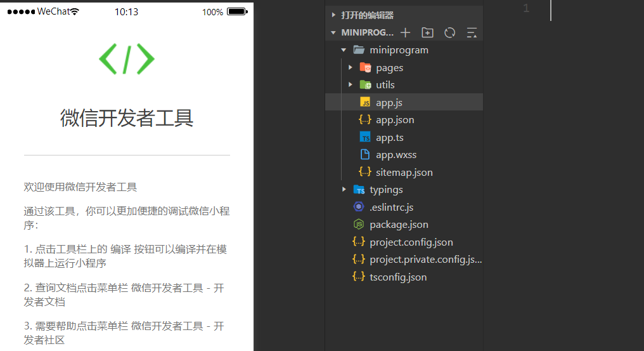Expand the 打开的编辑器 section

coord(333,15)
